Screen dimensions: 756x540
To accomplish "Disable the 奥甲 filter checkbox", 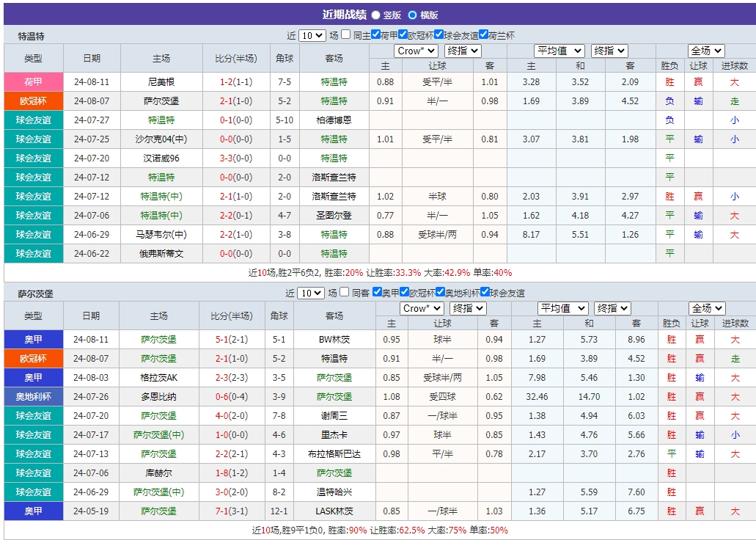I will click(377, 291).
